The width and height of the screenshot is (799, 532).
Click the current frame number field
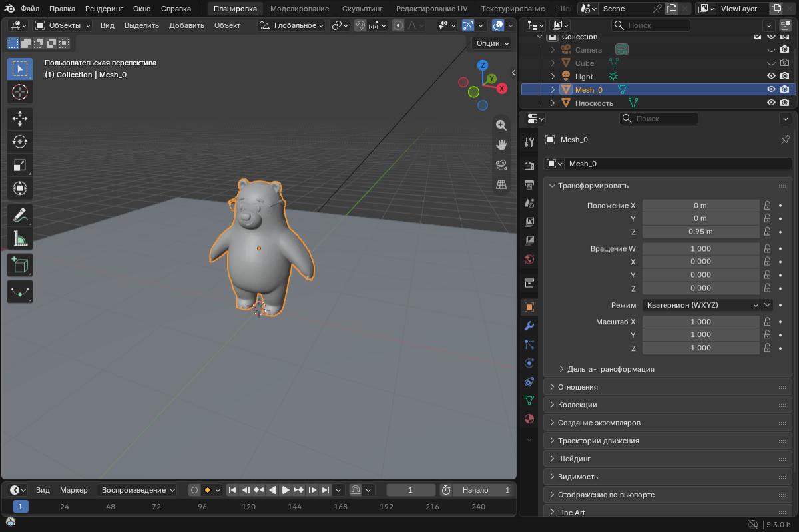(411, 490)
